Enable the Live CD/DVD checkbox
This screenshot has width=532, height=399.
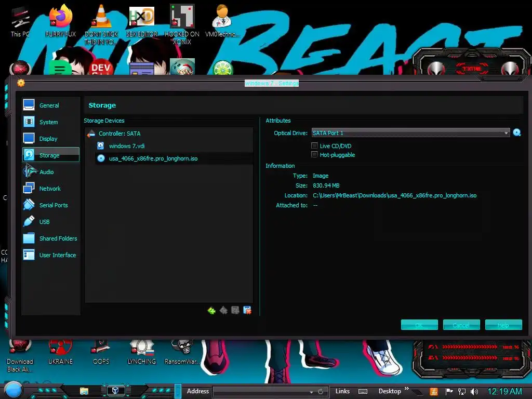click(x=314, y=146)
